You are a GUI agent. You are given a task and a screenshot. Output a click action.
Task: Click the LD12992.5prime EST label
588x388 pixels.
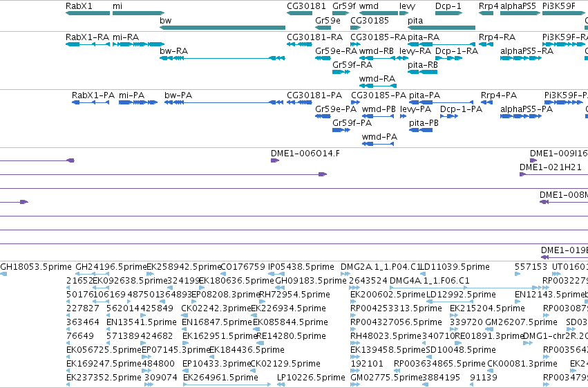[x=461, y=295]
